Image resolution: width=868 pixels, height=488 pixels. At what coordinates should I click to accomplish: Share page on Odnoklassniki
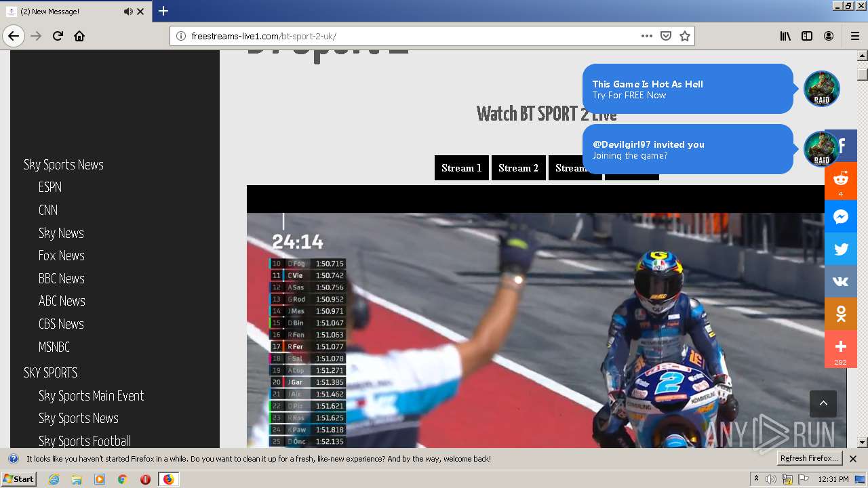[841, 314]
